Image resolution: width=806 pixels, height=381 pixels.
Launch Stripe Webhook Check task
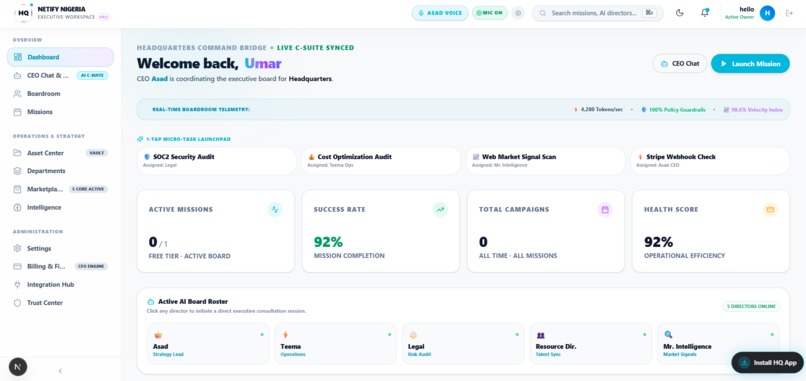pyautogui.click(x=710, y=160)
